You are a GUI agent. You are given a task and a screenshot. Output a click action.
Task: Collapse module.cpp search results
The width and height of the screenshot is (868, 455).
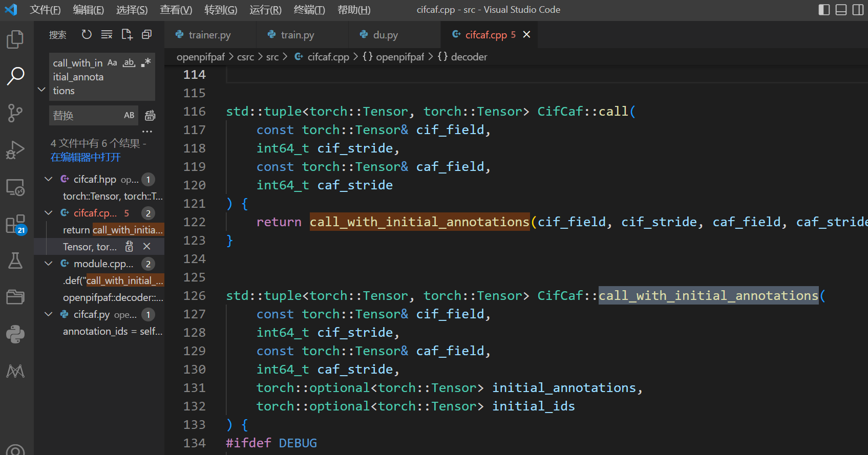point(49,264)
